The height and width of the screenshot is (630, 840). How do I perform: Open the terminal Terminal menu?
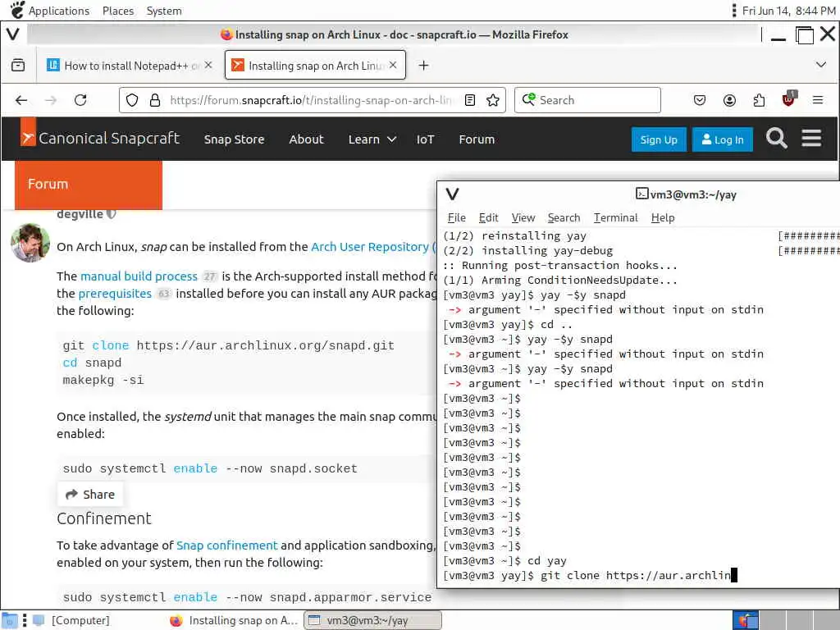(x=615, y=217)
